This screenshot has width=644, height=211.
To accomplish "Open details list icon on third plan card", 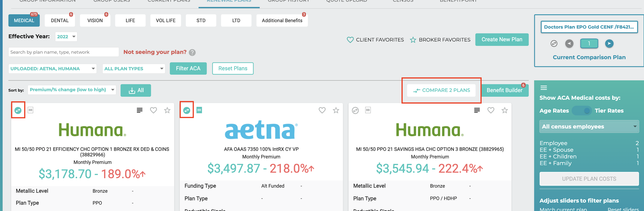I will tap(477, 110).
